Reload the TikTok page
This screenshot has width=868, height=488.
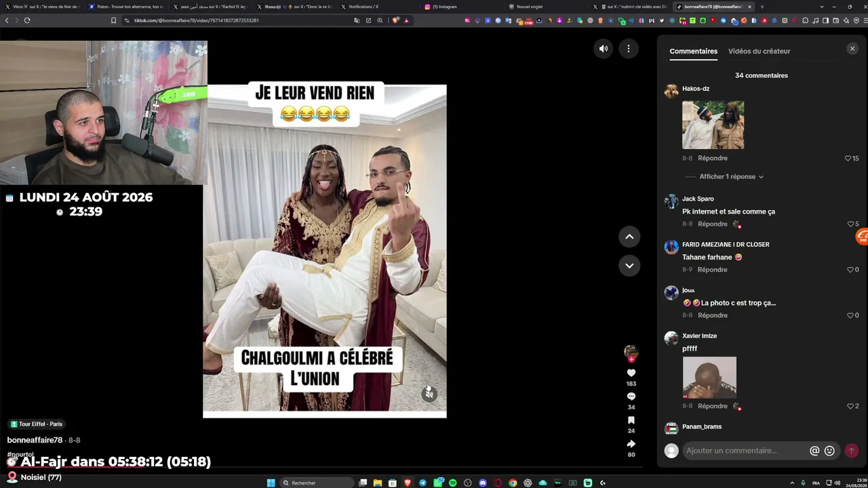tap(27, 20)
